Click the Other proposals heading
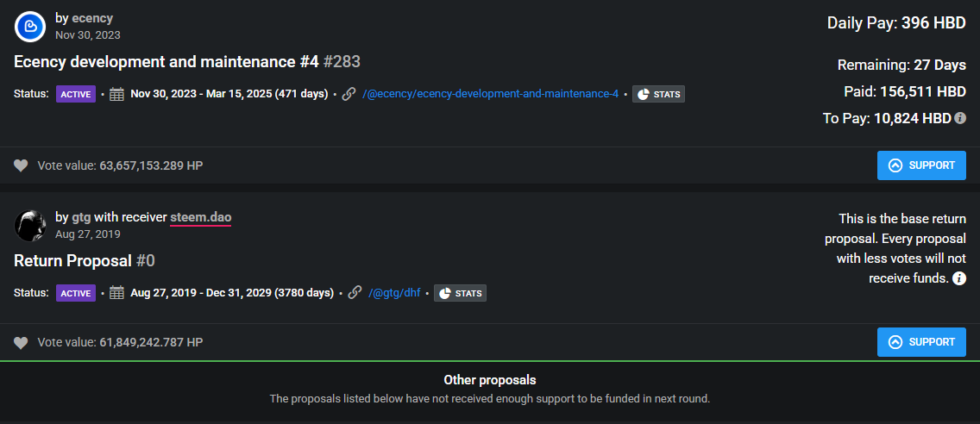 [490, 380]
